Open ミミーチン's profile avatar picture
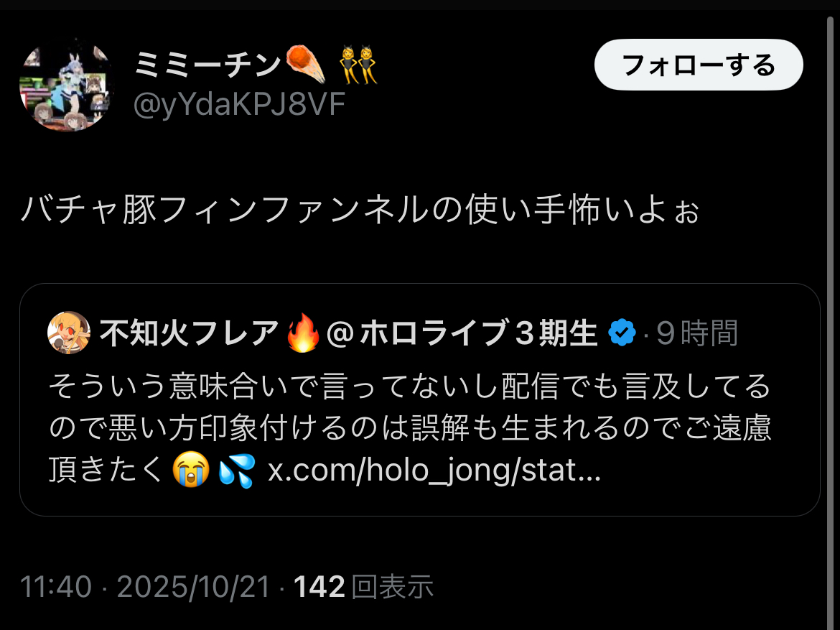Screen dimensions: 840x630 pyautogui.click(x=67, y=85)
